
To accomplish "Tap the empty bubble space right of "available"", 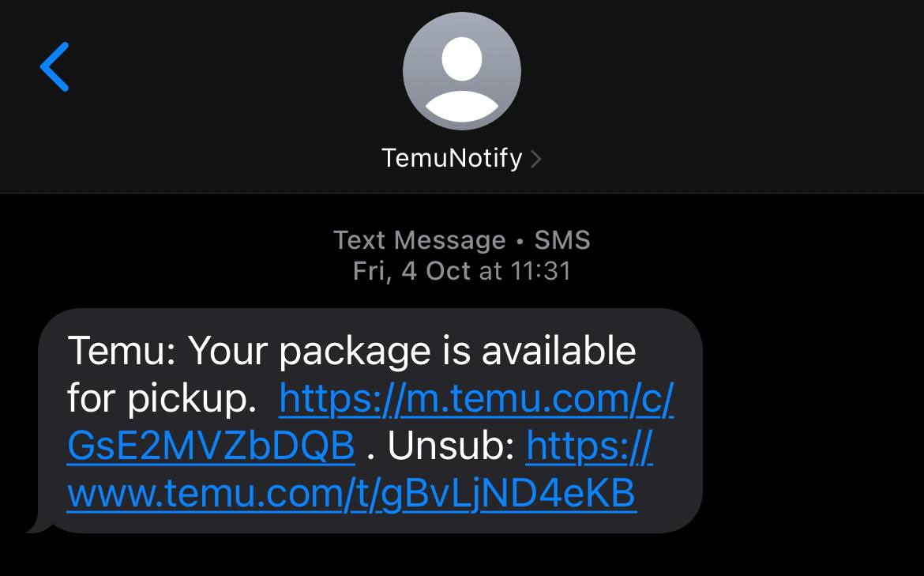I will (x=668, y=350).
